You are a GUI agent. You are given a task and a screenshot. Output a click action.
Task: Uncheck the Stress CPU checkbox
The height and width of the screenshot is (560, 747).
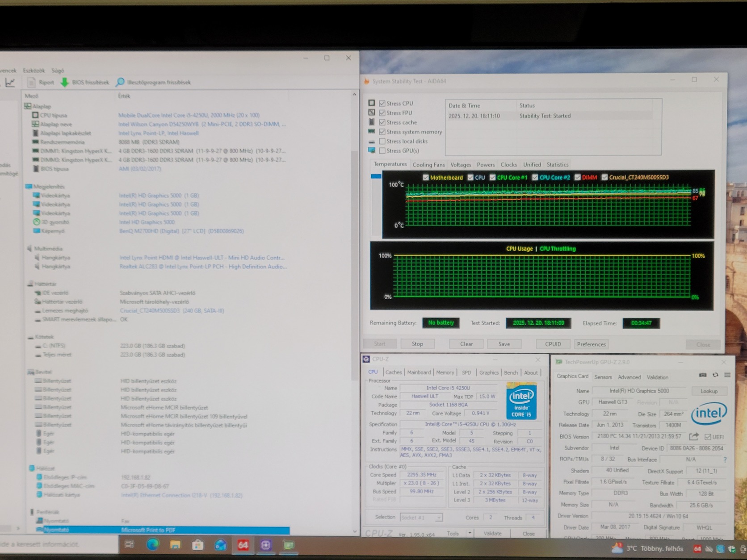click(x=382, y=103)
